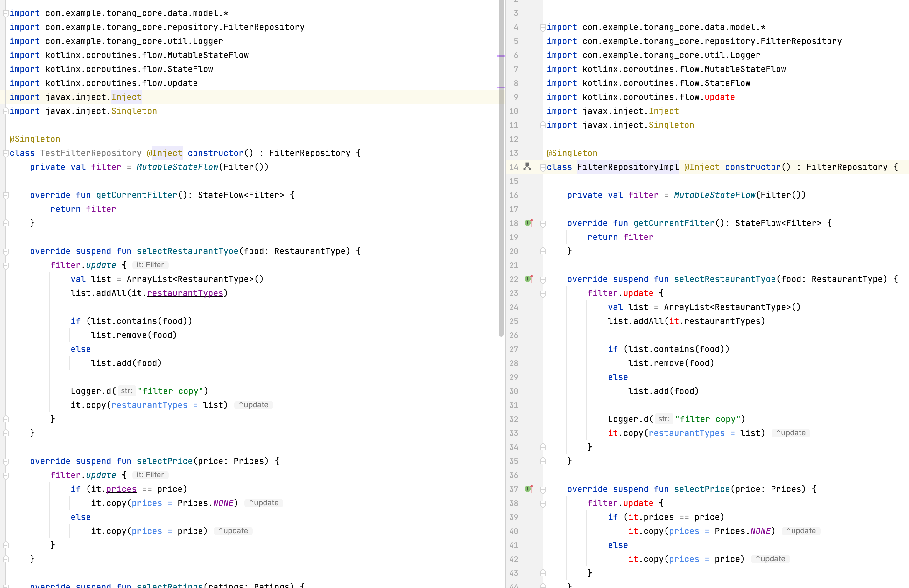Collapse the import block in right pane
Screen dimensions: 909x588
[543, 27]
